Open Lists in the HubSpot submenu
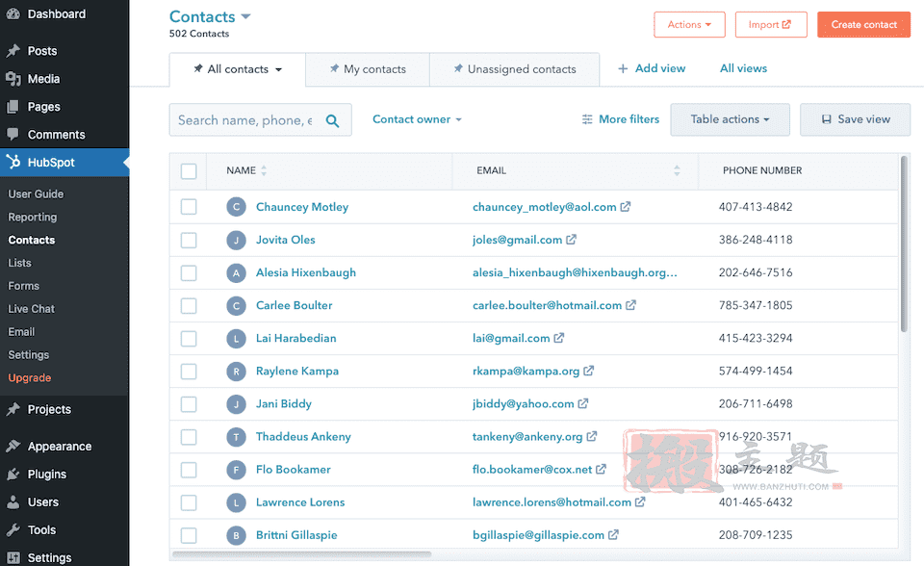Viewport: 924px width, 566px height. pyautogui.click(x=19, y=263)
